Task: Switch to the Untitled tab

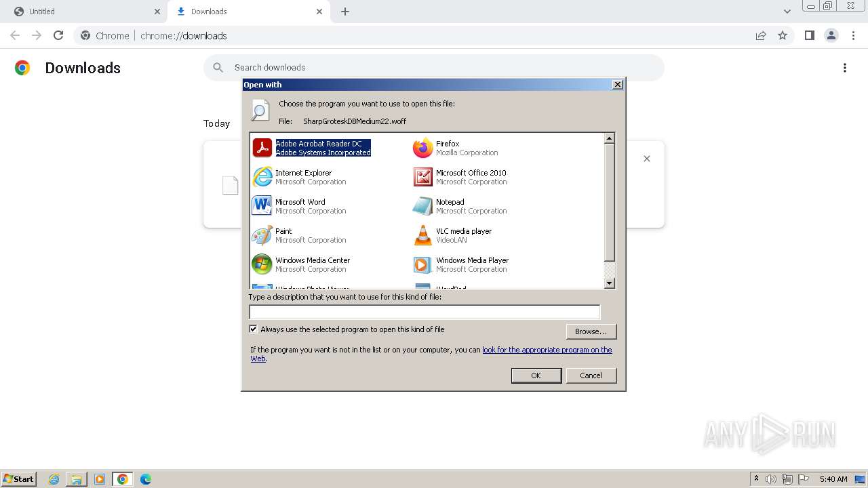Action: point(85,12)
